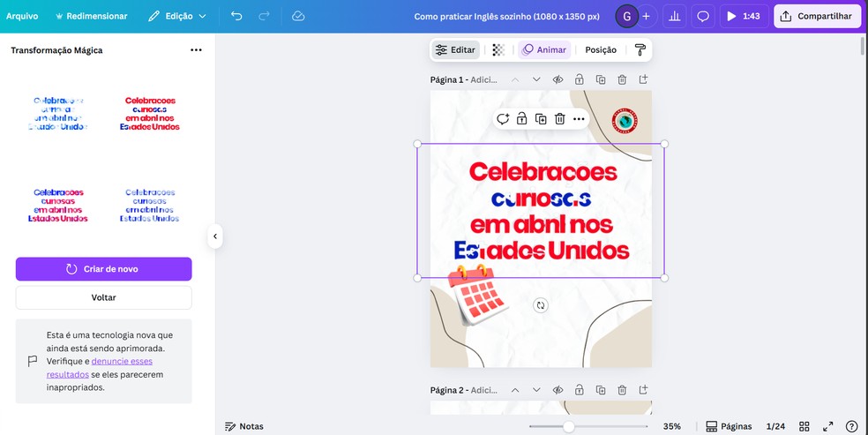Click the comment-plus icon on floating toolbar

tap(503, 119)
